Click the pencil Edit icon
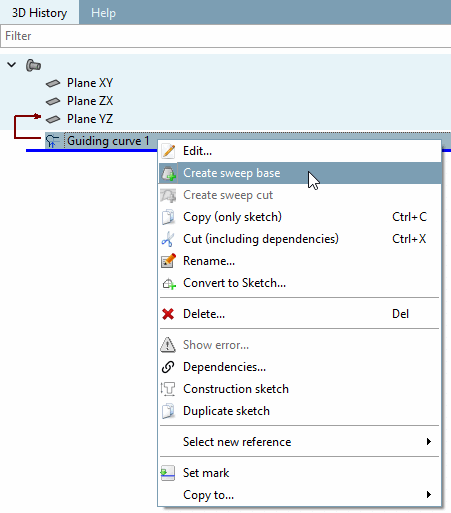Image resolution: width=451 pixels, height=513 pixels. [x=168, y=151]
